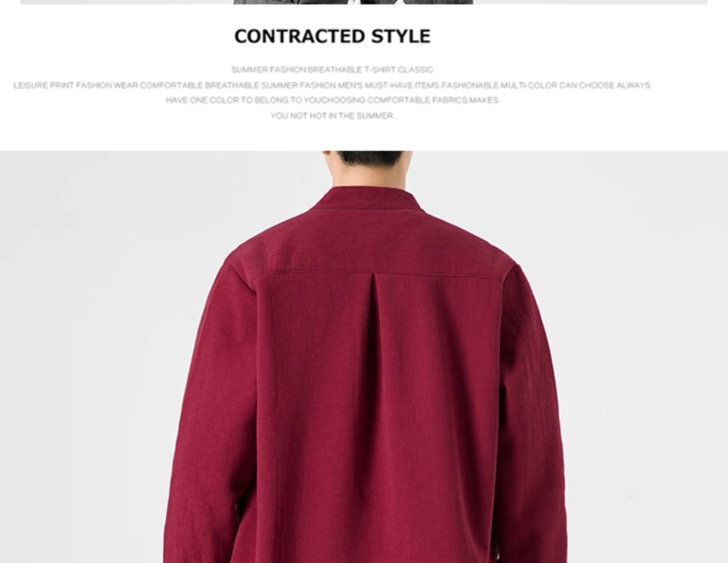Select the SUMMER FASHION BREATHABLE T-SHIRT CLASSIC line
Image resolution: width=728 pixels, height=563 pixels.
pos(332,70)
